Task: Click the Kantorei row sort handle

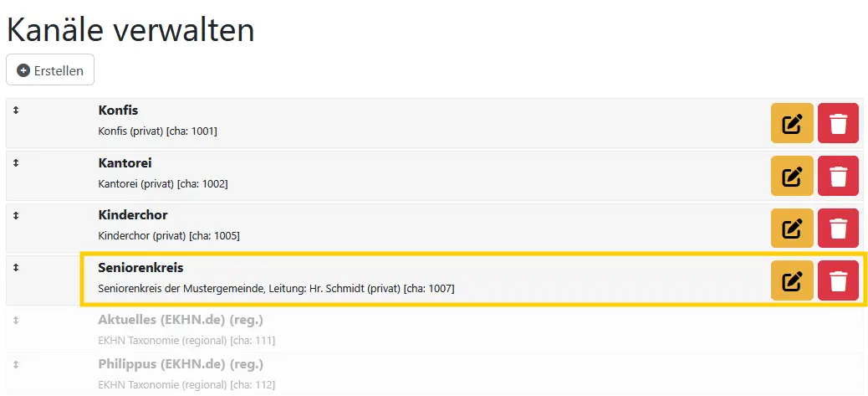Action: [x=16, y=162]
